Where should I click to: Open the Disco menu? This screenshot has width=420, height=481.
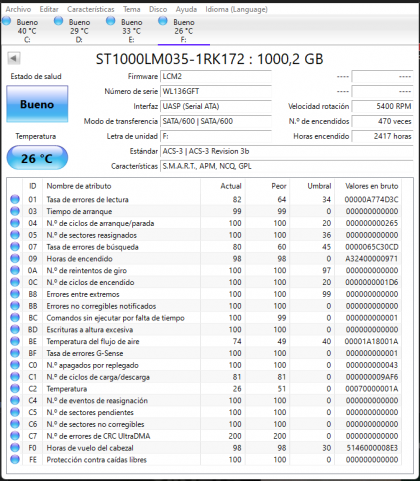[158, 9]
